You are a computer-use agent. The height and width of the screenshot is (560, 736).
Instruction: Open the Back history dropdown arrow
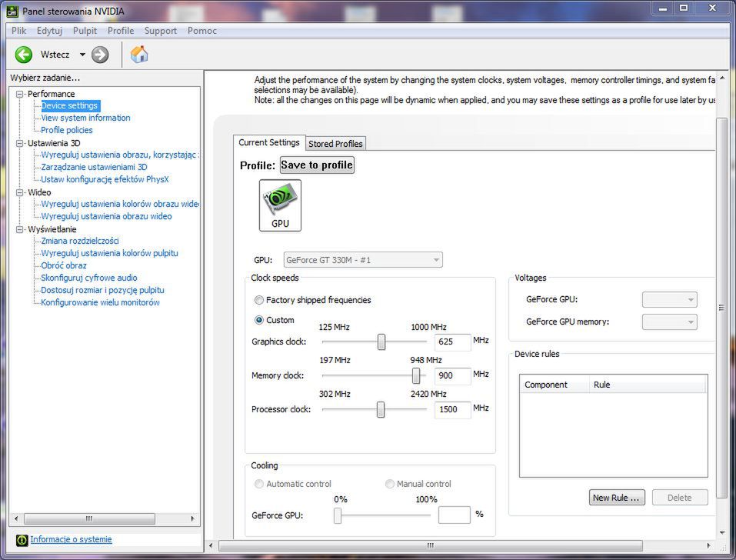coord(82,55)
